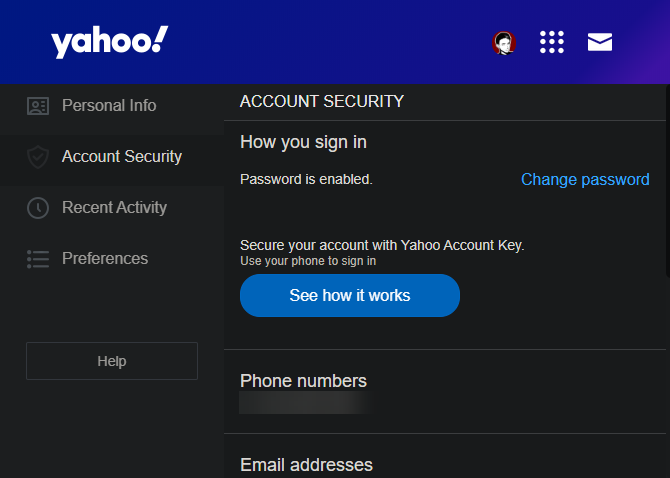Open Yahoo Mail envelope icon

click(x=600, y=42)
